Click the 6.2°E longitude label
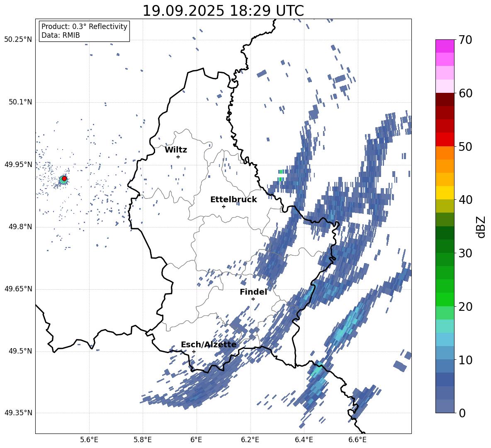This screenshot has width=491, height=448. [x=250, y=440]
